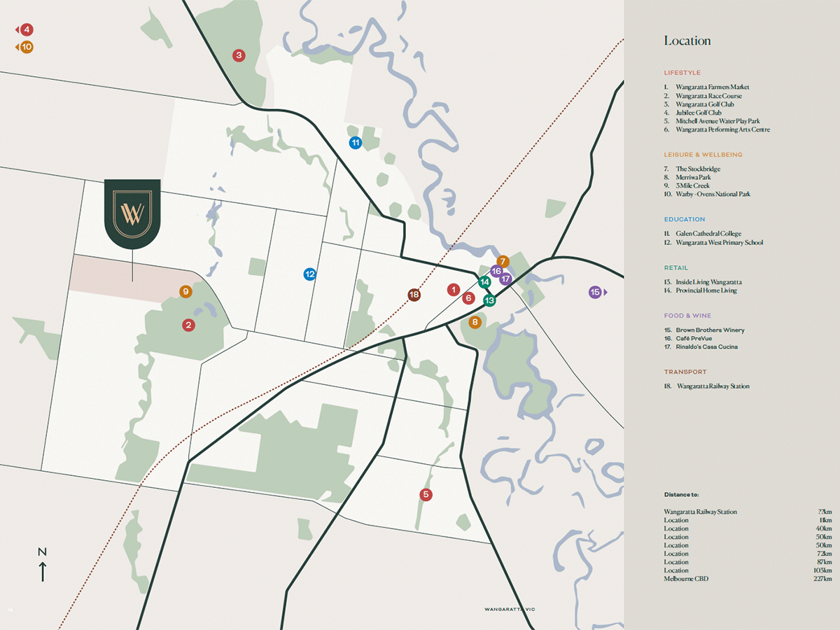
Task: Select orange marker 8 at Merriwa Park
Action: click(x=475, y=322)
